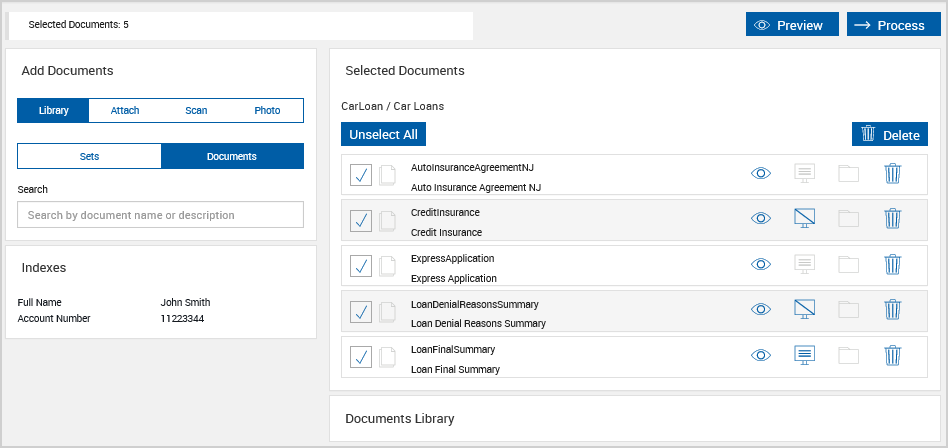Click the John Smith full name value

[x=185, y=302]
